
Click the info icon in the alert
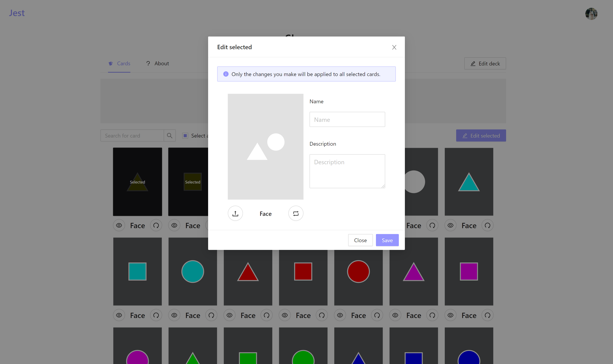(226, 74)
